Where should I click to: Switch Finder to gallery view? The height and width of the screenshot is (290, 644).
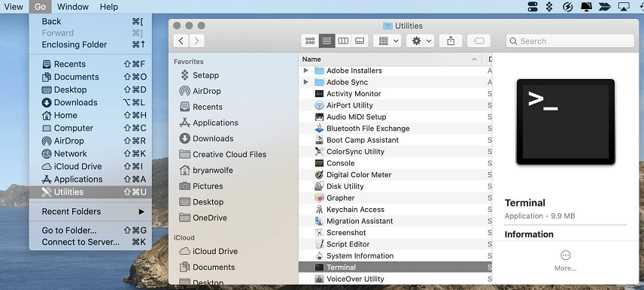click(360, 41)
